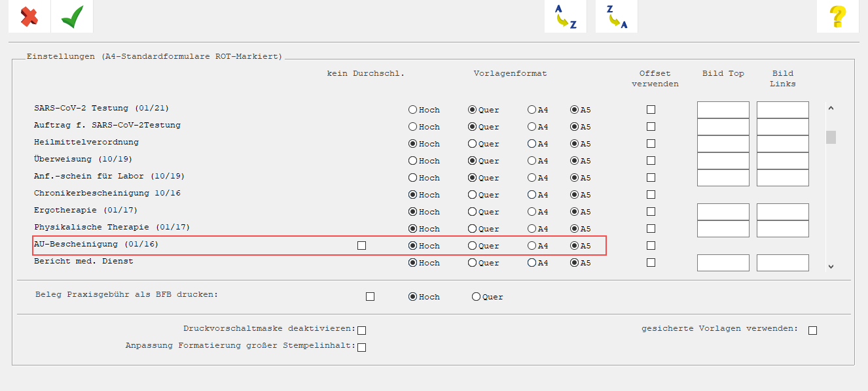Check Offset verwenden for Heilmittelverordnung
The height and width of the screenshot is (391, 868).
point(651,144)
